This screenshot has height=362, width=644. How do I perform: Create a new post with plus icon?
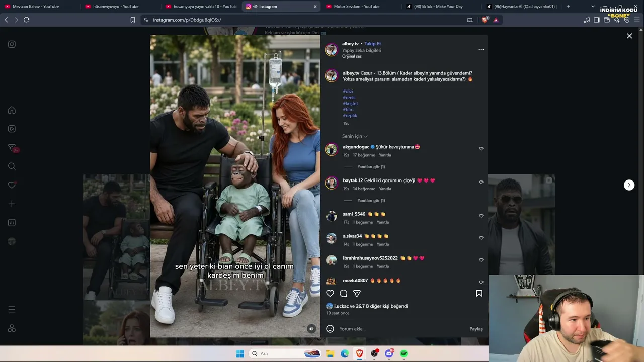pos(12,204)
